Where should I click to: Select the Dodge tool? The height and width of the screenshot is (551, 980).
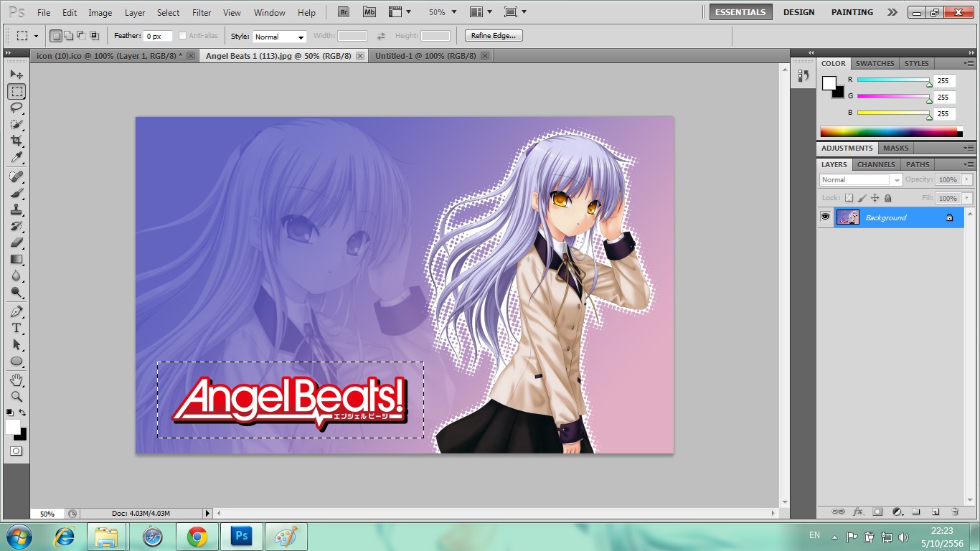17,292
